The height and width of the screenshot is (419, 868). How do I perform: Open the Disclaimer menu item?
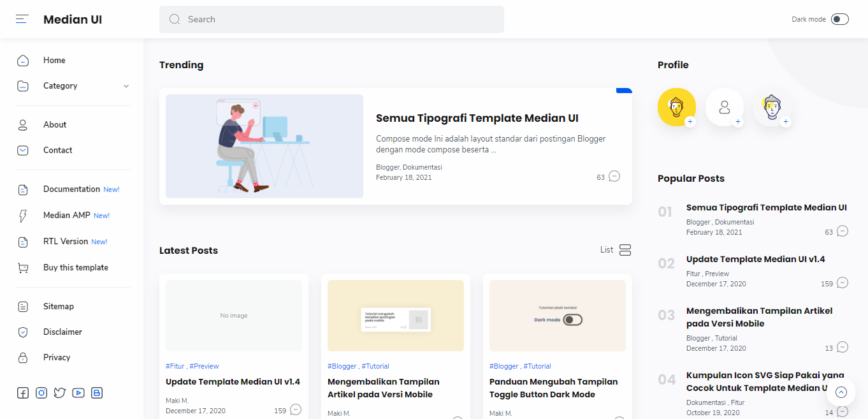(x=62, y=332)
